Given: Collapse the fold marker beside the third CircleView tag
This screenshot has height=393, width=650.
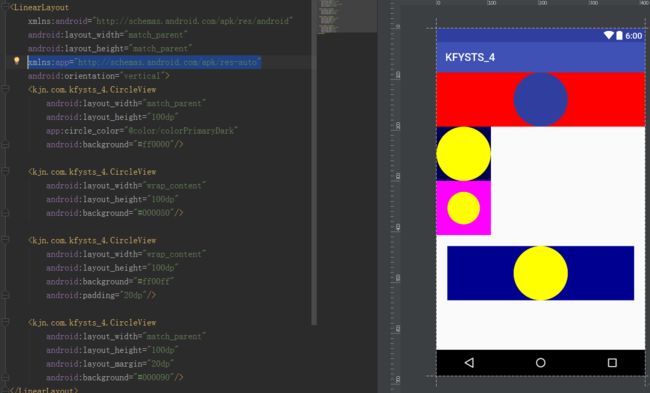Looking at the screenshot, I should pyautogui.click(x=5, y=240).
